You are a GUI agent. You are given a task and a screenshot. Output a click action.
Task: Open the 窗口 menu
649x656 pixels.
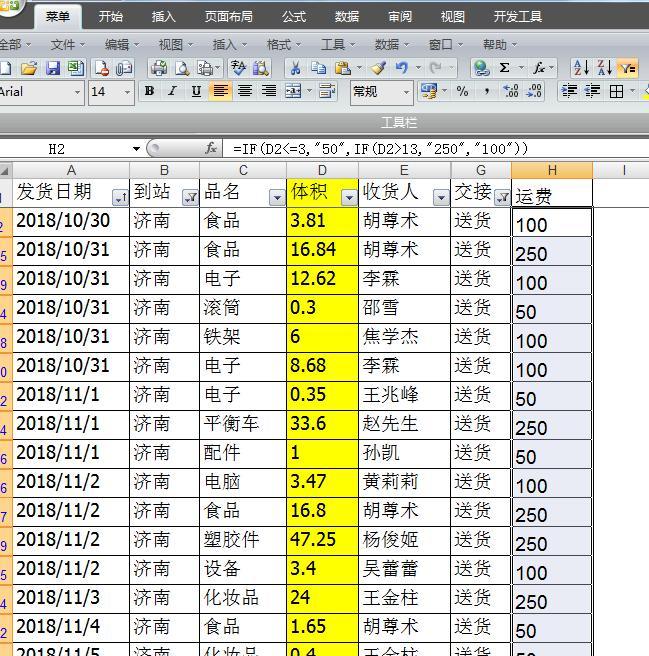pyautogui.click(x=446, y=44)
